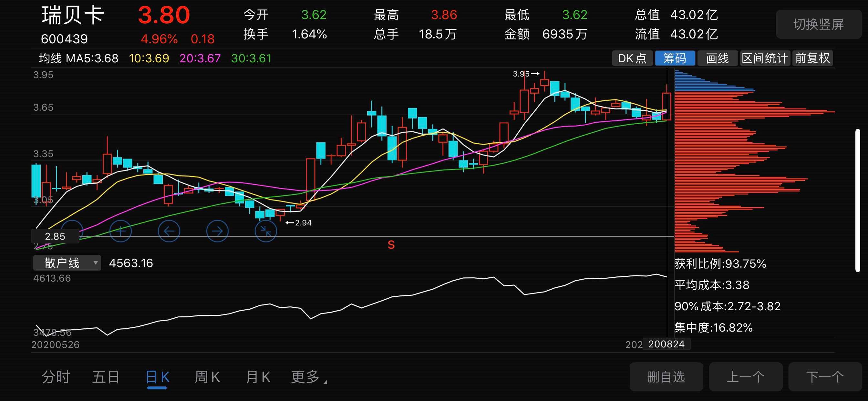Click the start date 20200526 label
The height and width of the screenshot is (401, 868).
(56, 344)
